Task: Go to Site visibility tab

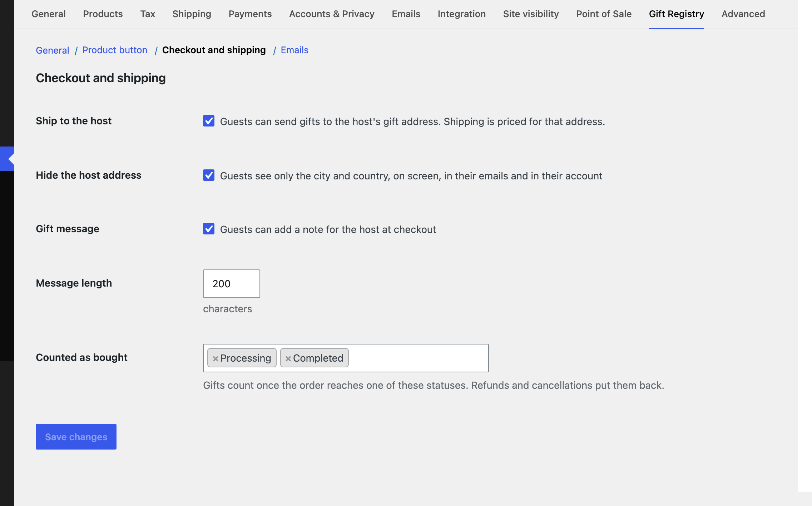Action: [x=531, y=14]
